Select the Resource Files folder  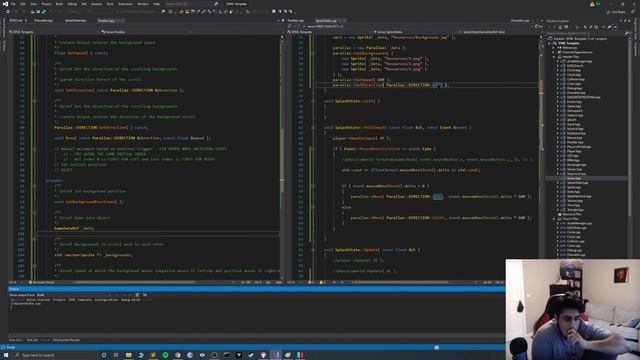[571, 214]
